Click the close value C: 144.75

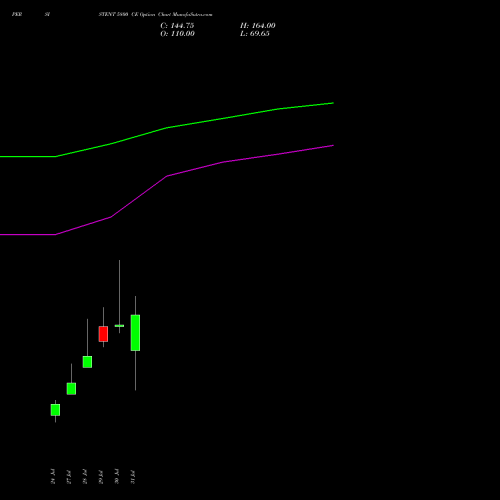coord(177,26)
